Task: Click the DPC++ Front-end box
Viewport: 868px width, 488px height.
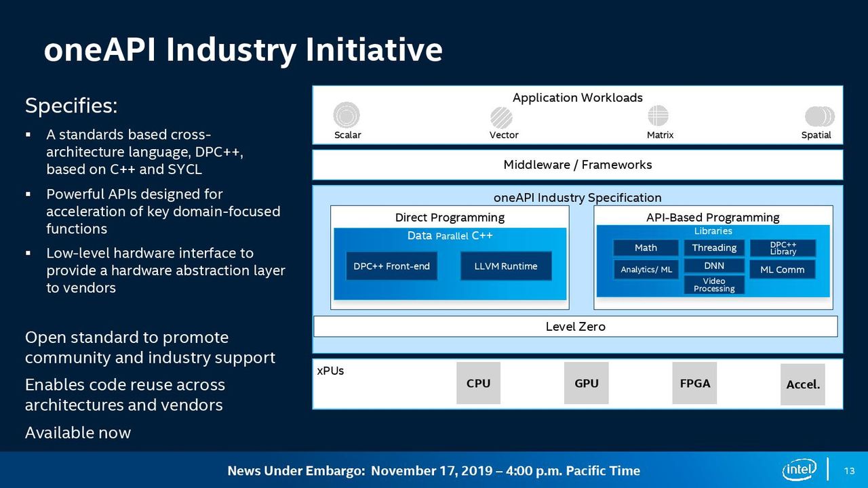Action: (392, 266)
